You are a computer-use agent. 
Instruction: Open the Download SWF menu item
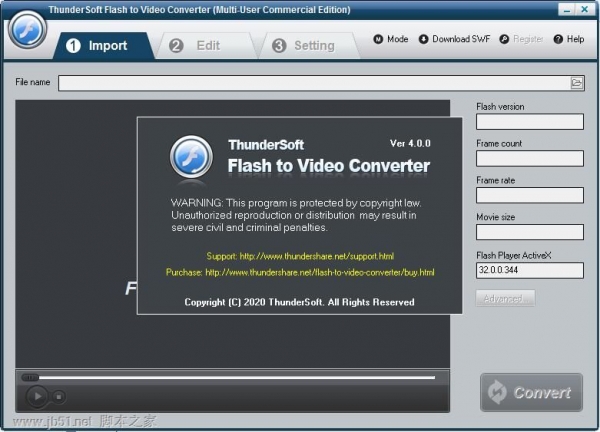coord(454,39)
